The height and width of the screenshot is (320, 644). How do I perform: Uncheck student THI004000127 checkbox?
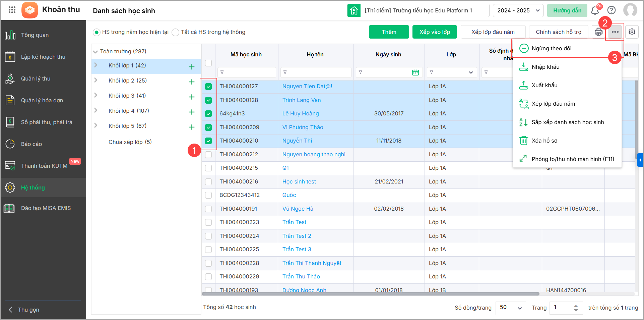coord(208,87)
